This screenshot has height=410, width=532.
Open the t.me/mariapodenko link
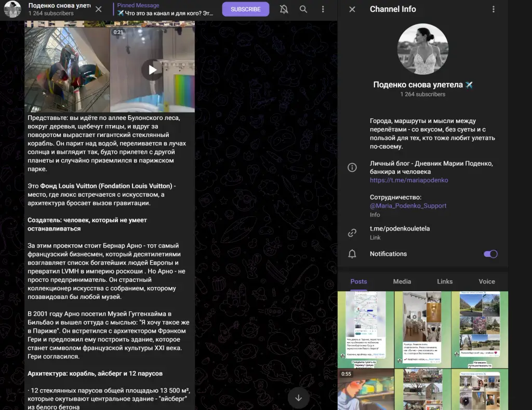[x=409, y=180]
